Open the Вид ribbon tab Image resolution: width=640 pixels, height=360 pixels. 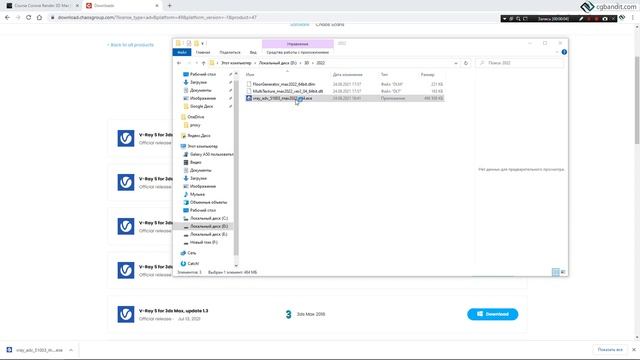pos(253,52)
